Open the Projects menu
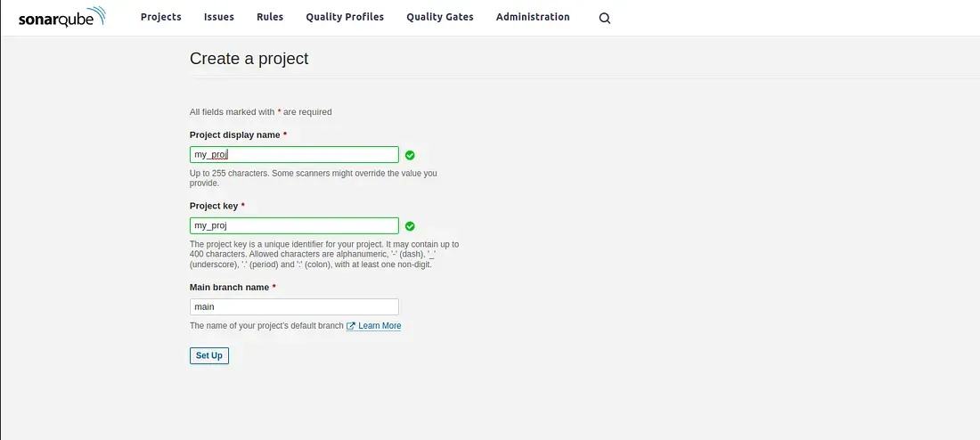 coord(160,17)
